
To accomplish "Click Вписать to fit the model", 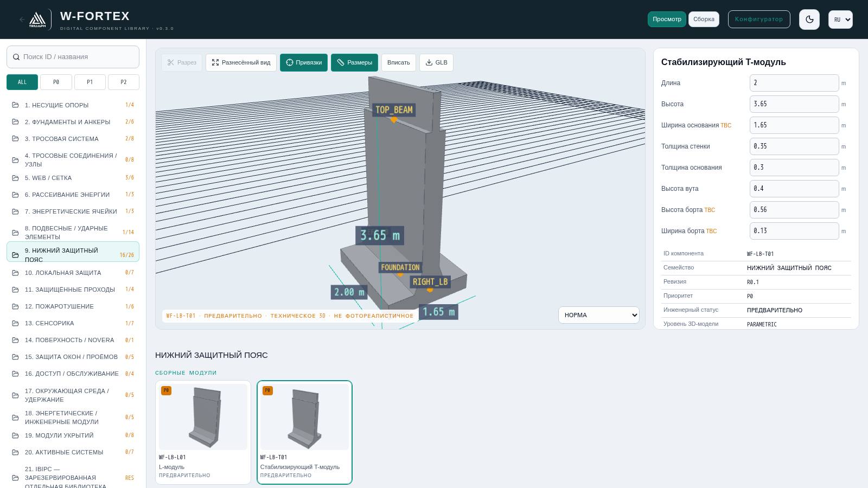I will pos(399,62).
